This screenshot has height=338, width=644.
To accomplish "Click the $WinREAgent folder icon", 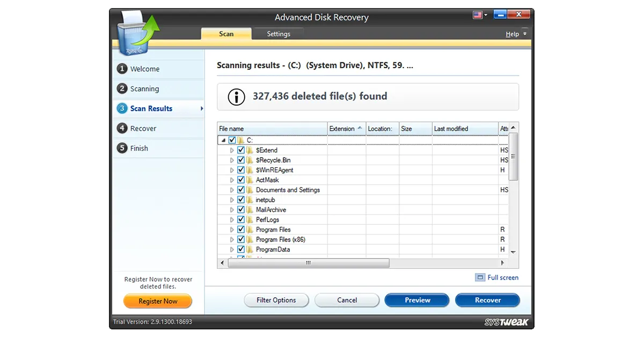I will tap(250, 170).
